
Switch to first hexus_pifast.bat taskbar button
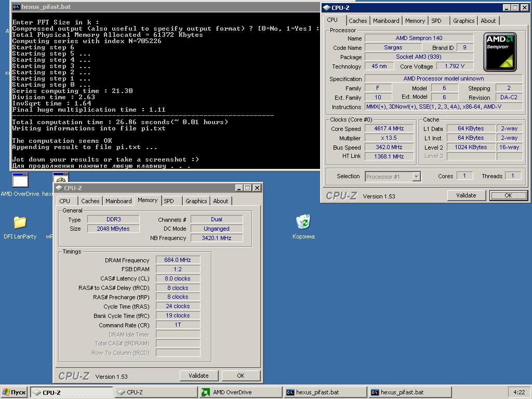(x=325, y=392)
